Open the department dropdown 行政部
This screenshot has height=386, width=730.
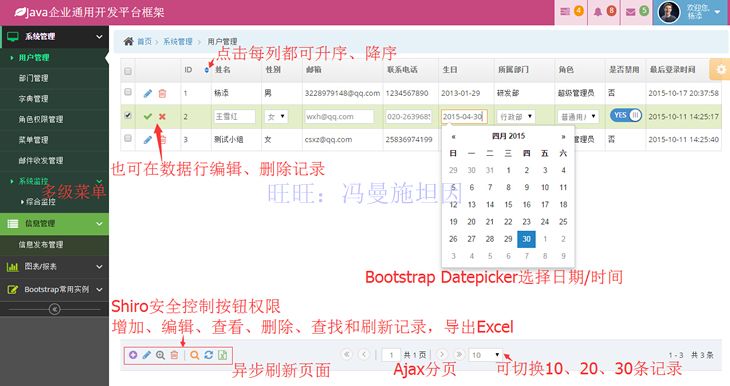point(516,116)
